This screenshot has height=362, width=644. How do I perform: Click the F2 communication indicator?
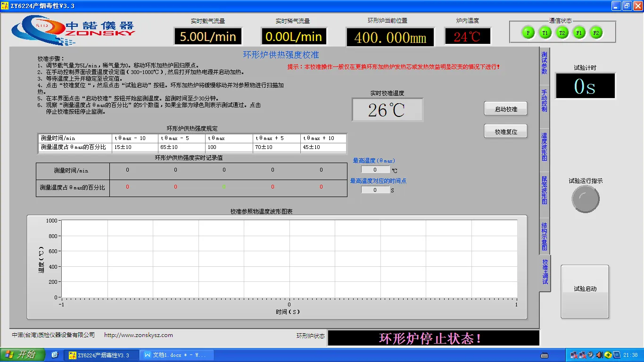(x=596, y=33)
